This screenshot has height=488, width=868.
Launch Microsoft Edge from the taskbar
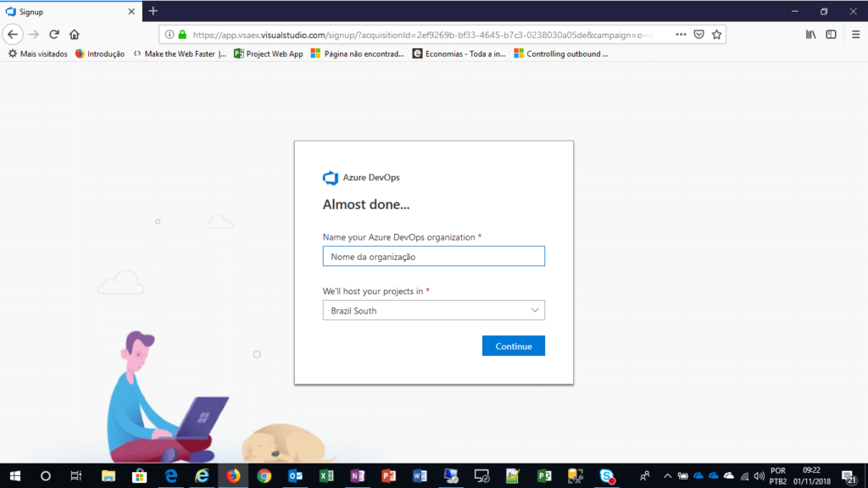click(x=170, y=476)
